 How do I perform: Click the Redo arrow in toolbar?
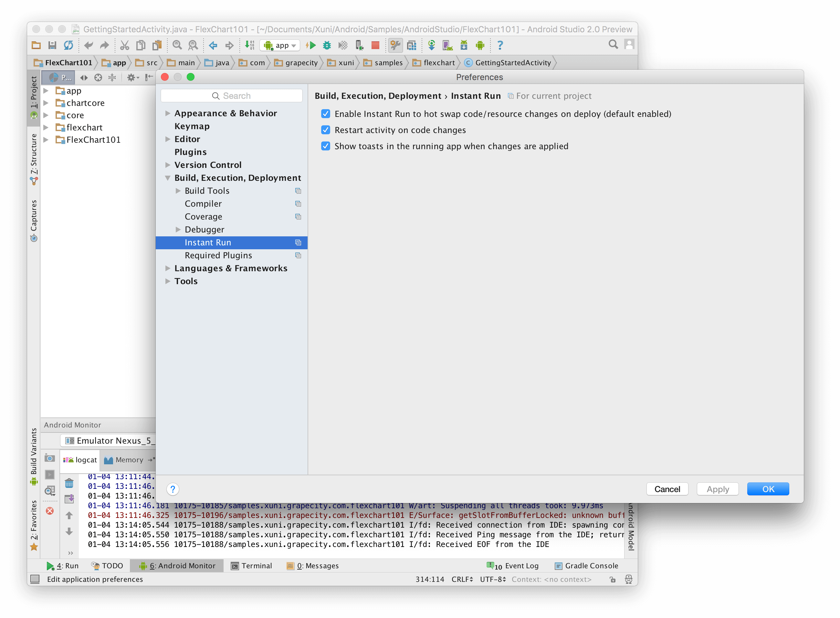104,45
